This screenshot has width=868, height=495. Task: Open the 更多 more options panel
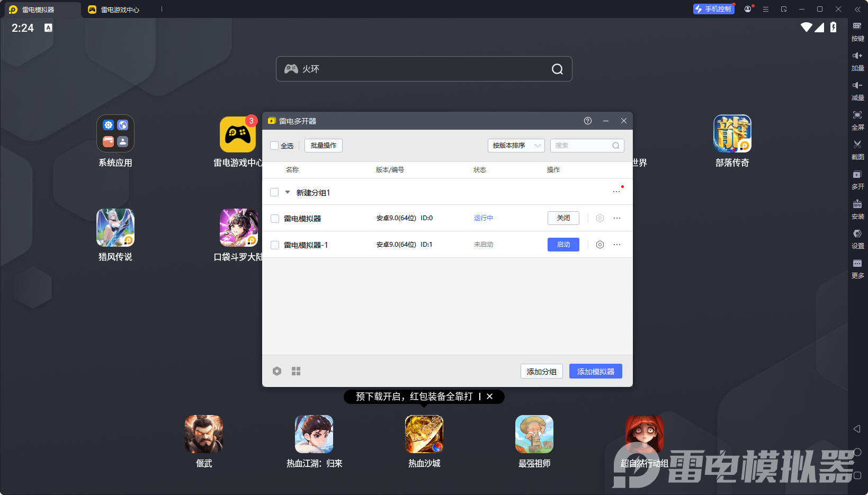point(858,268)
